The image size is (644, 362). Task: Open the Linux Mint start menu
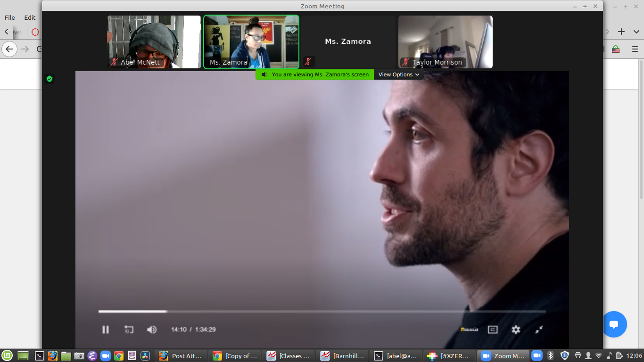point(7,356)
